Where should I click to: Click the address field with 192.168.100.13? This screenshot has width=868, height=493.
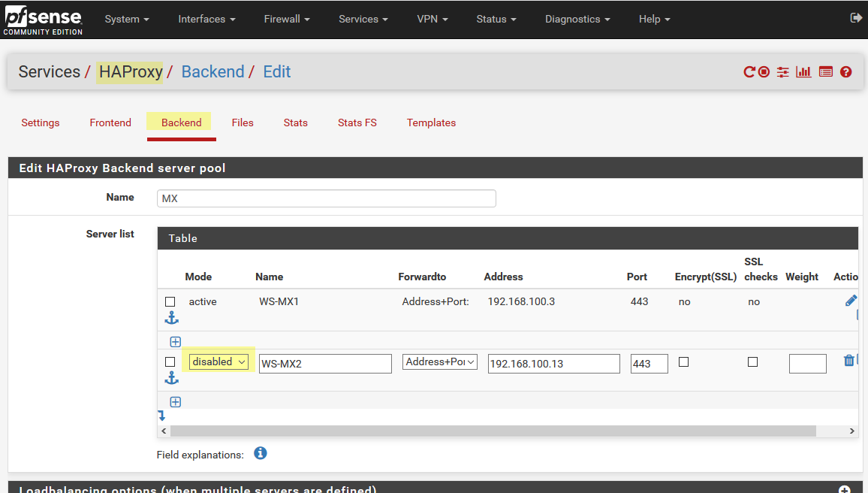coord(553,364)
